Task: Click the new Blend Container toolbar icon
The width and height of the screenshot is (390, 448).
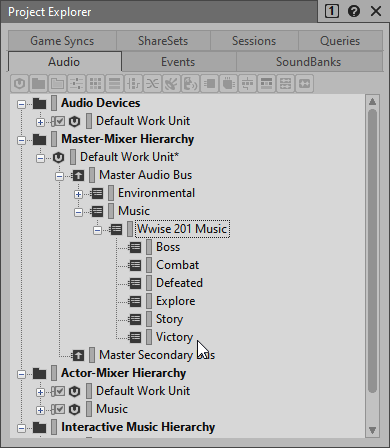Action: point(153,83)
